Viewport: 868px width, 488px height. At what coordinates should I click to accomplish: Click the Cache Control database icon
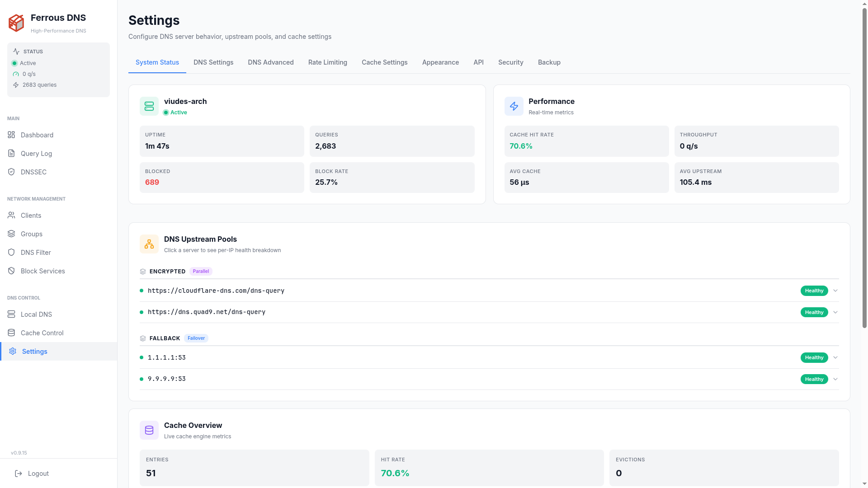11,333
